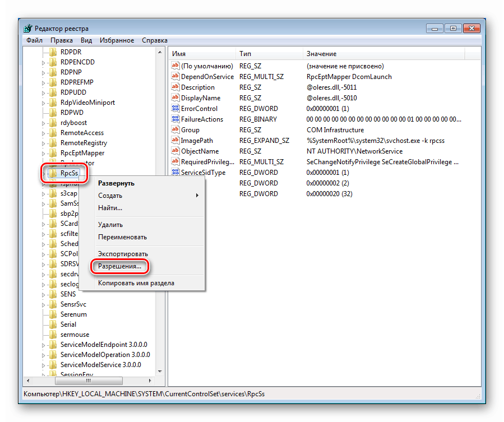The image size is (504, 422).
Task: Click the folder icon of RDPDR
Action: point(53,52)
